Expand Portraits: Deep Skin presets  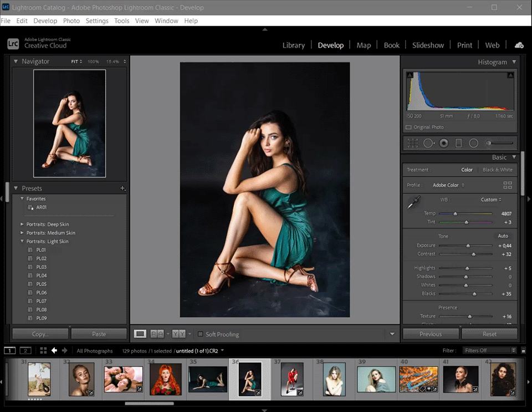(x=22, y=224)
